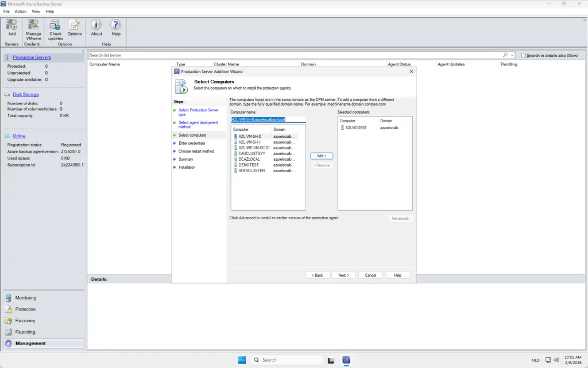Open Manage VMware credentials icon
This screenshot has width=588, height=368.
[33, 25]
